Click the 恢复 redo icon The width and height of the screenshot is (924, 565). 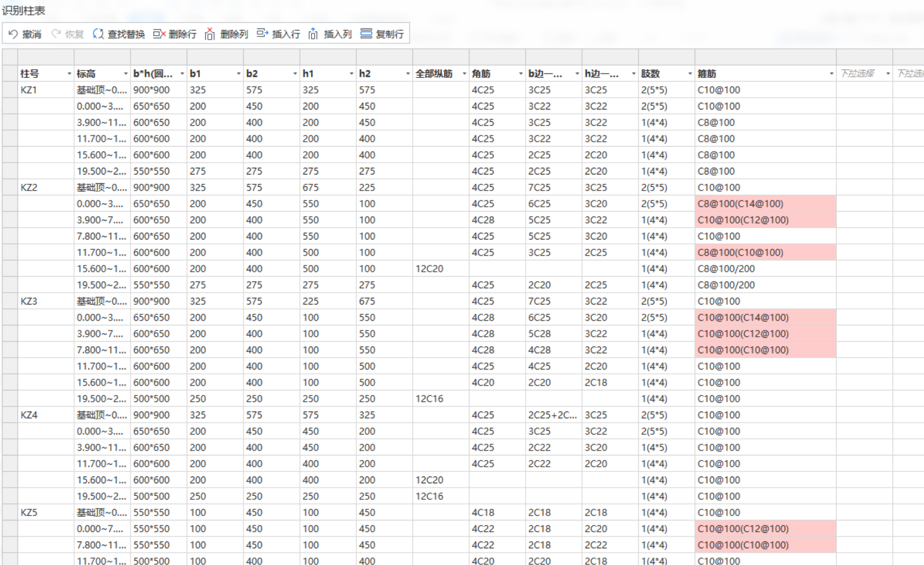coord(56,34)
